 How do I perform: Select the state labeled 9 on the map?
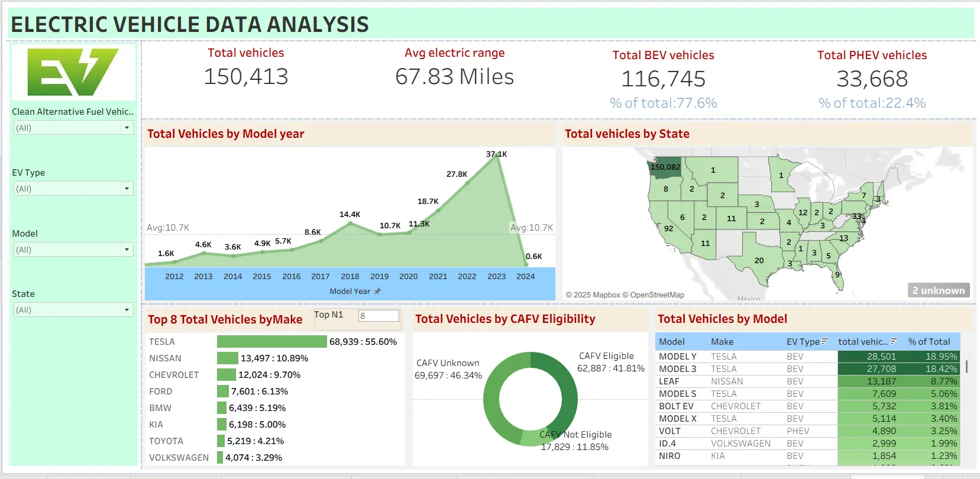pyautogui.click(x=837, y=275)
